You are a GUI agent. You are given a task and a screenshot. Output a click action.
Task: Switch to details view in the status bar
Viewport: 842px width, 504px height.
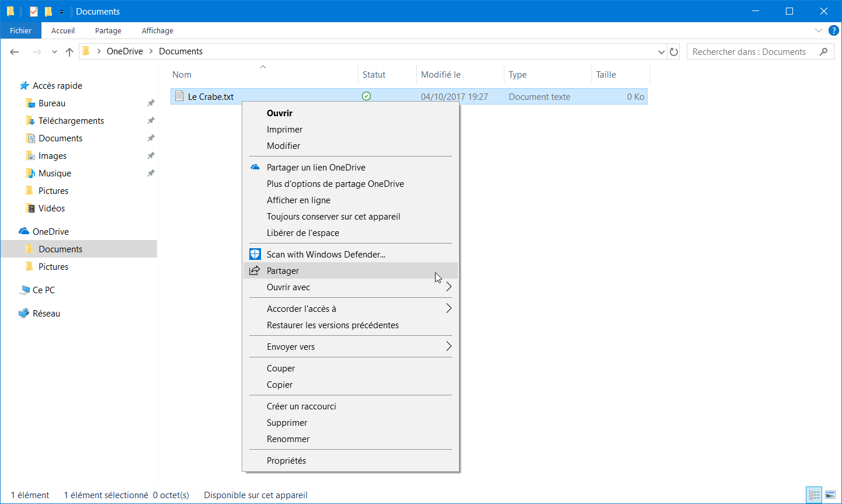[814, 495]
